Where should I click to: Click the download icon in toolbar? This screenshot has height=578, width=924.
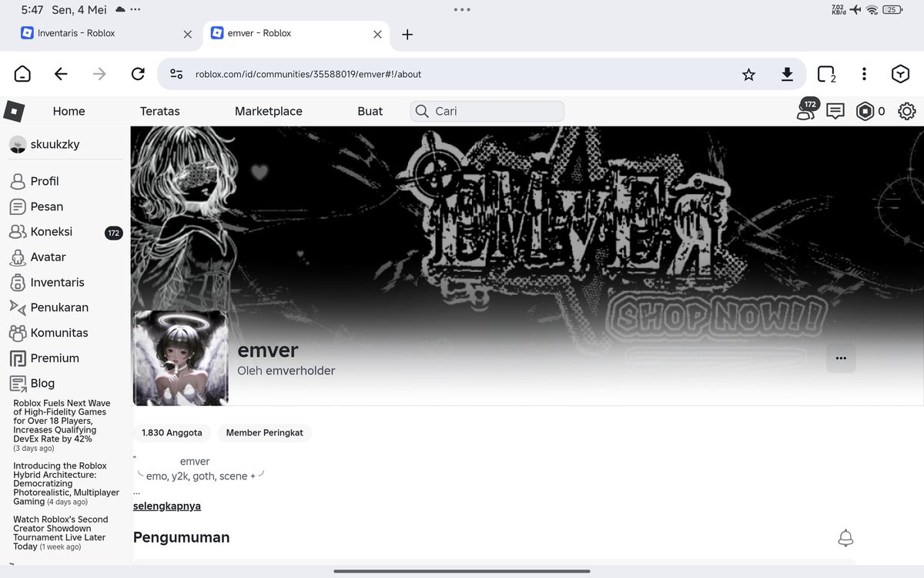(x=787, y=74)
